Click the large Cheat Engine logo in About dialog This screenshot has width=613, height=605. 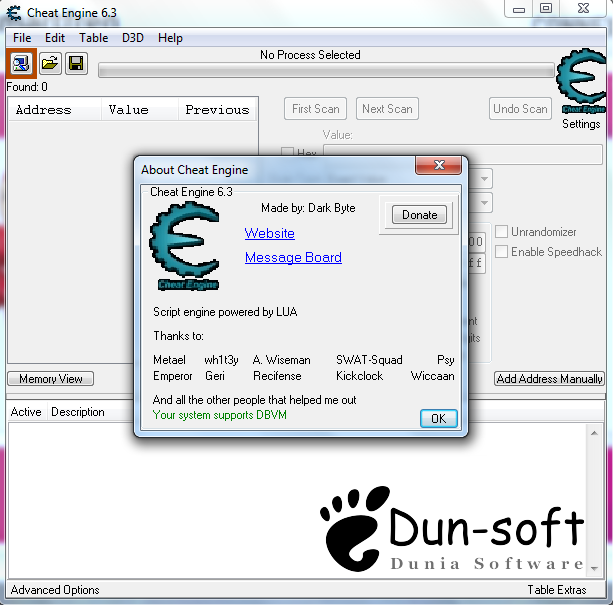(x=185, y=246)
